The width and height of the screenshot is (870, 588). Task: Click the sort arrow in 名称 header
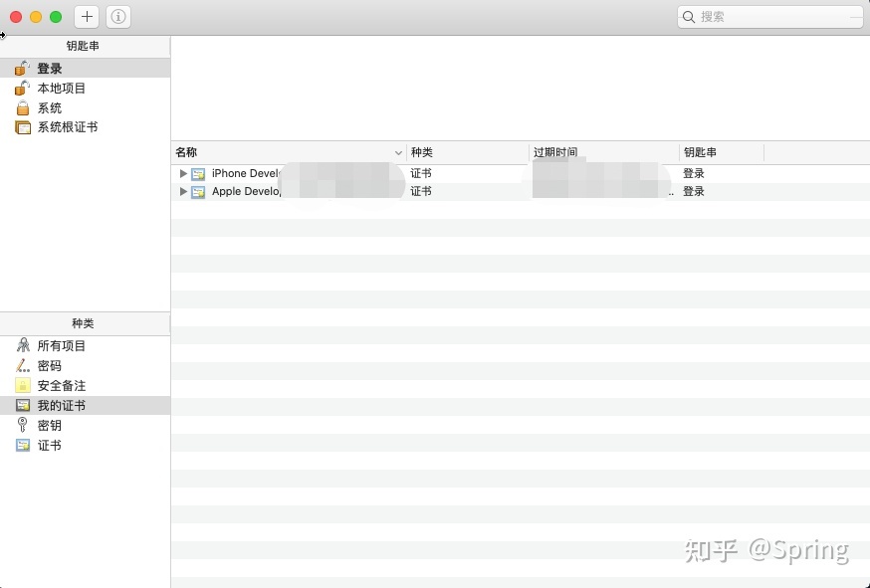(398, 152)
